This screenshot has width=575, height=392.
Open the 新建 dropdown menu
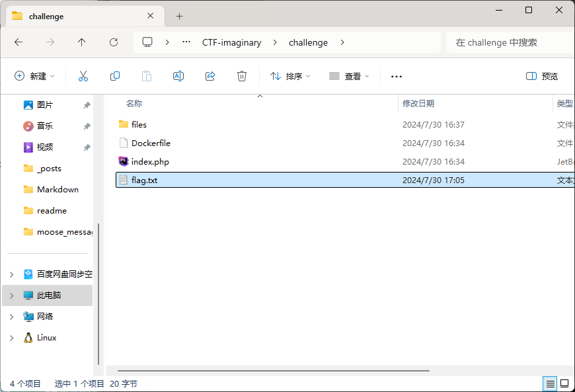pos(35,76)
